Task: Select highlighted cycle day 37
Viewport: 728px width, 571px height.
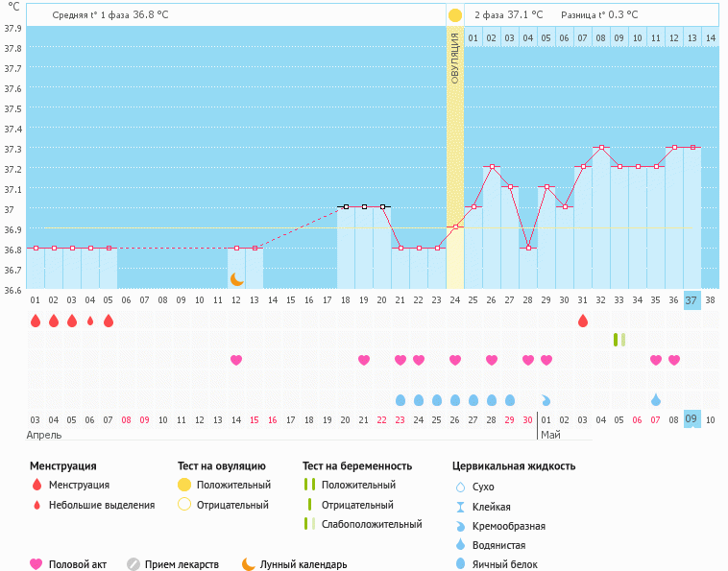Action: 692,300
